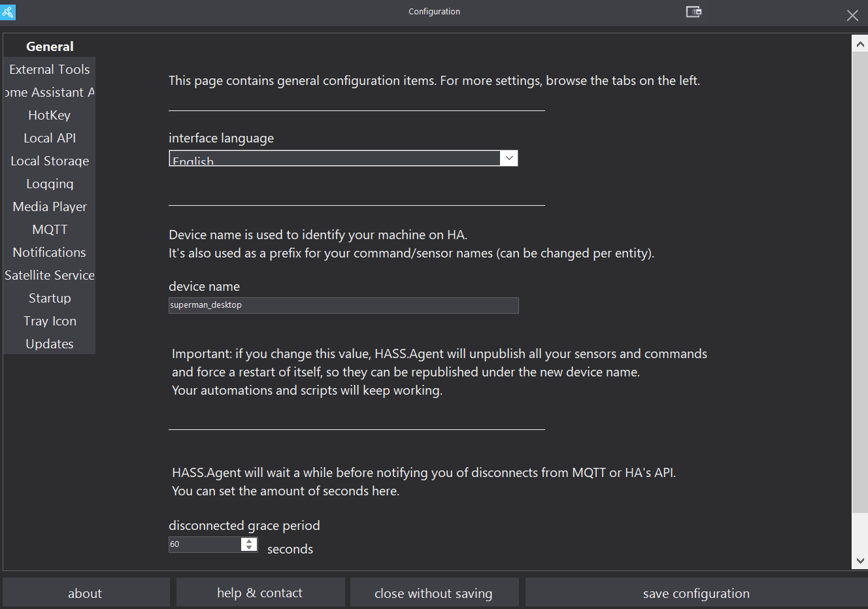This screenshot has width=868, height=609.
Task: Open the Local Storage settings
Action: tap(50, 160)
